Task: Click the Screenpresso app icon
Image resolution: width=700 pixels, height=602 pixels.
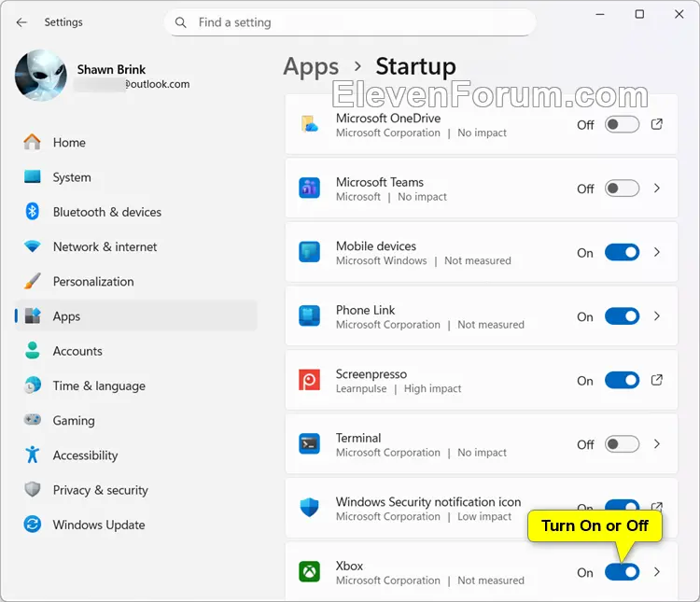Action: [309, 380]
